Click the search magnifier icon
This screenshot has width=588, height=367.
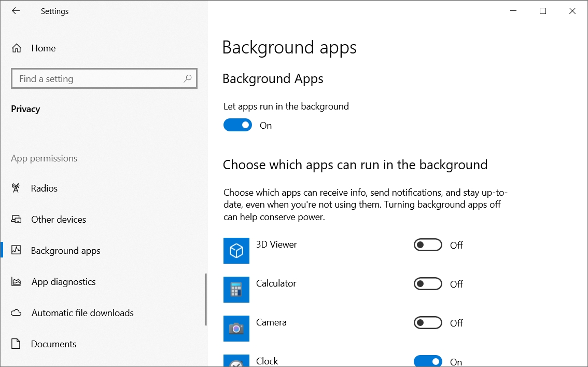pyautogui.click(x=188, y=78)
